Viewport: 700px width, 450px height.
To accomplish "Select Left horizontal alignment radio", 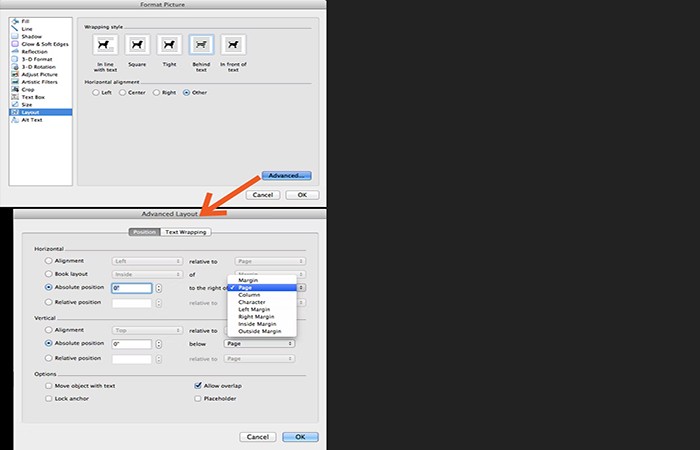I will coord(96,92).
